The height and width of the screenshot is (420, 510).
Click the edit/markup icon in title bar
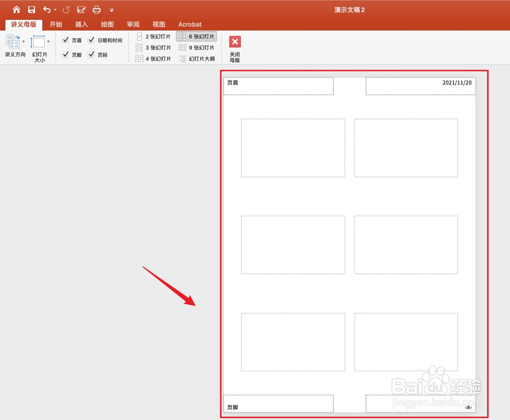81,10
